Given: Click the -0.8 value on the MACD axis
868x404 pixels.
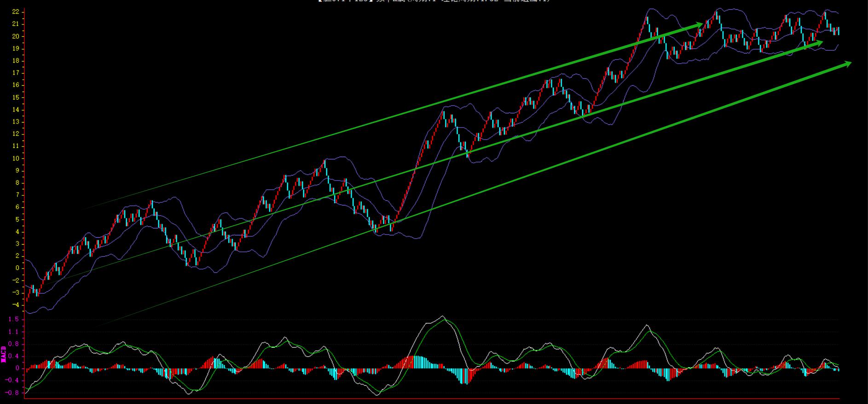Looking at the screenshot, I should tap(12, 393).
